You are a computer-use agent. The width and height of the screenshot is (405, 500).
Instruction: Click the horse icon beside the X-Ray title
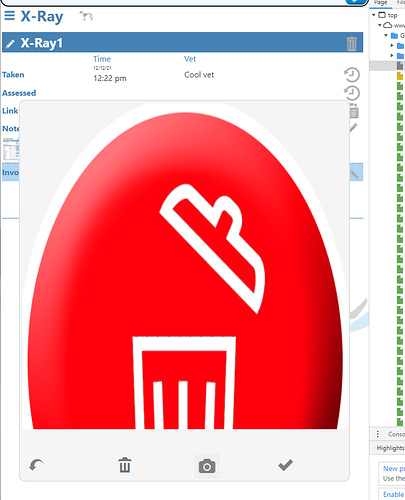click(86, 16)
